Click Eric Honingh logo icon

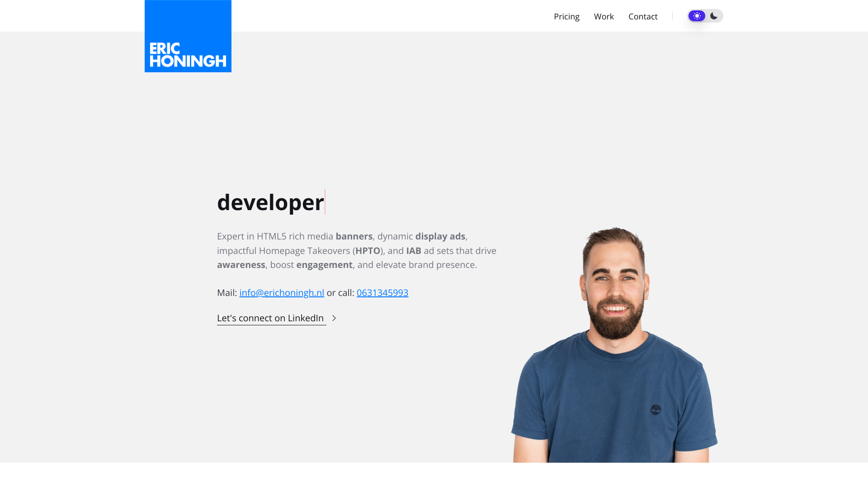(x=188, y=36)
